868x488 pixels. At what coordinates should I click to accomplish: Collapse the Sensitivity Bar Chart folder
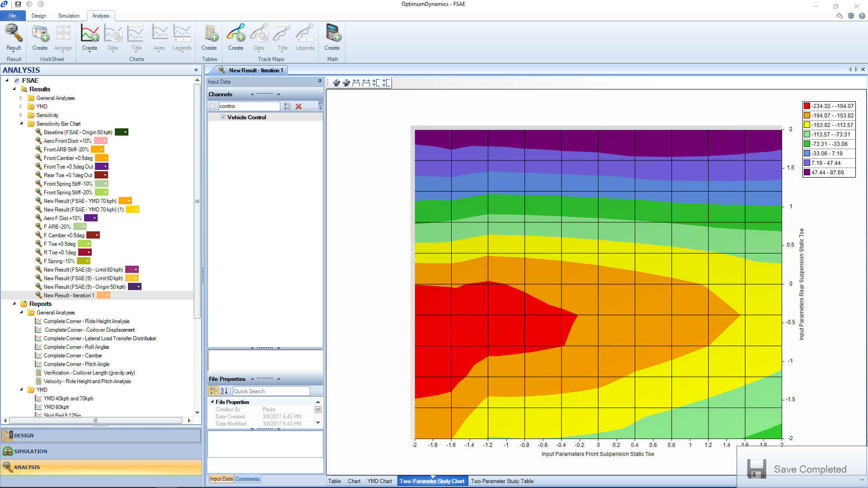pyautogui.click(x=21, y=123)
